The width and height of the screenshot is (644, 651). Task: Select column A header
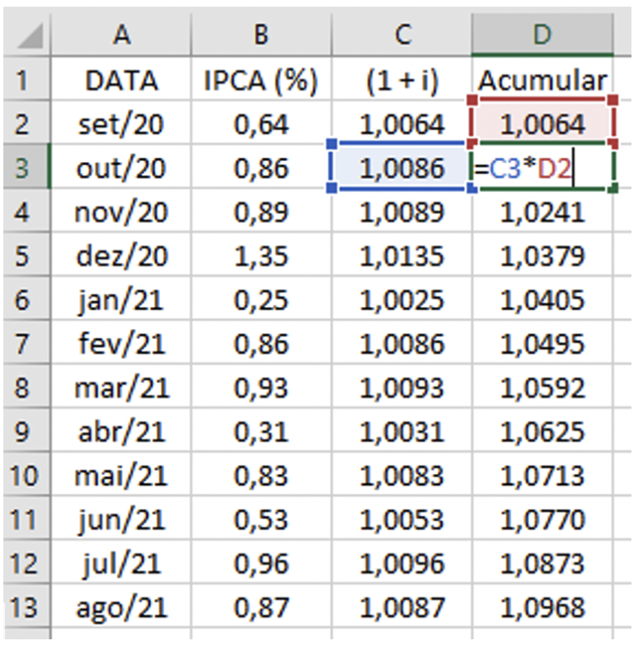(121, 35)
